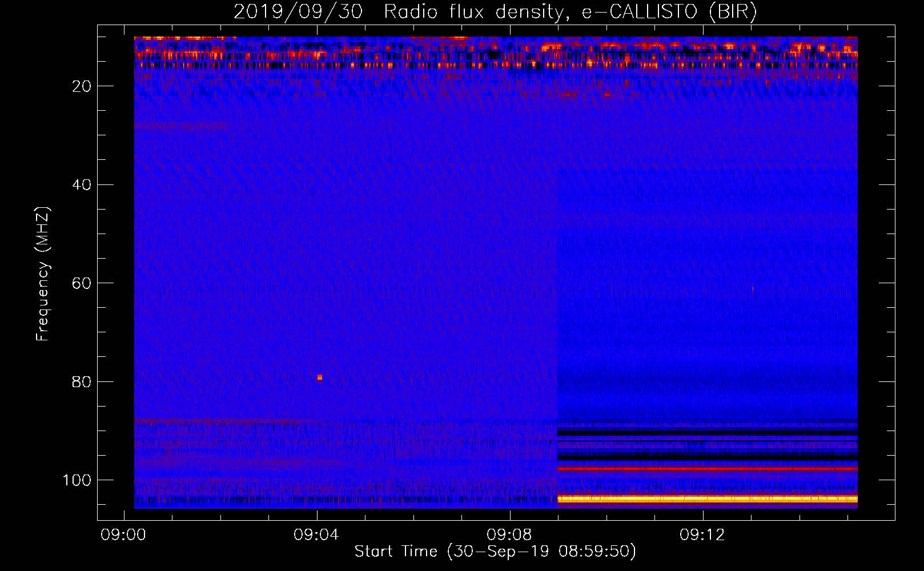
Task: Click the red horizontal band near 98 MHz
Action: click(x=707, y=469)
